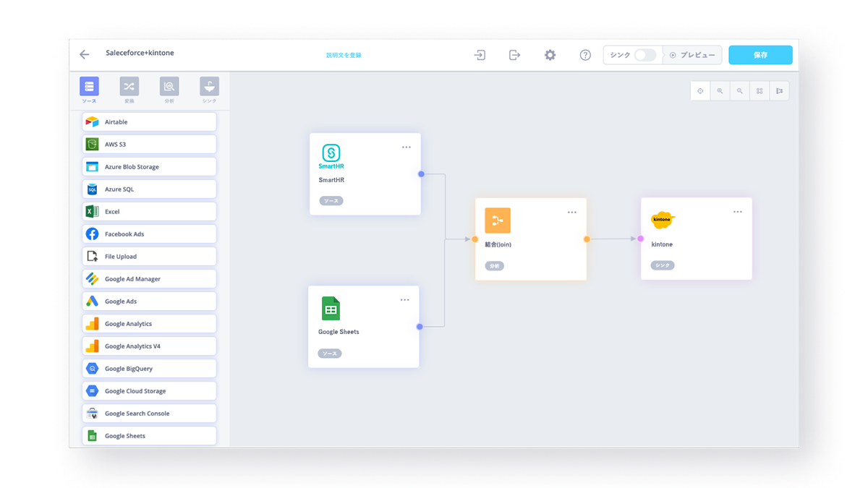Go back using the left arrow icon
The height and width of the screenshot is (488, 868).
pyautogui.click(x=85, y=55)
